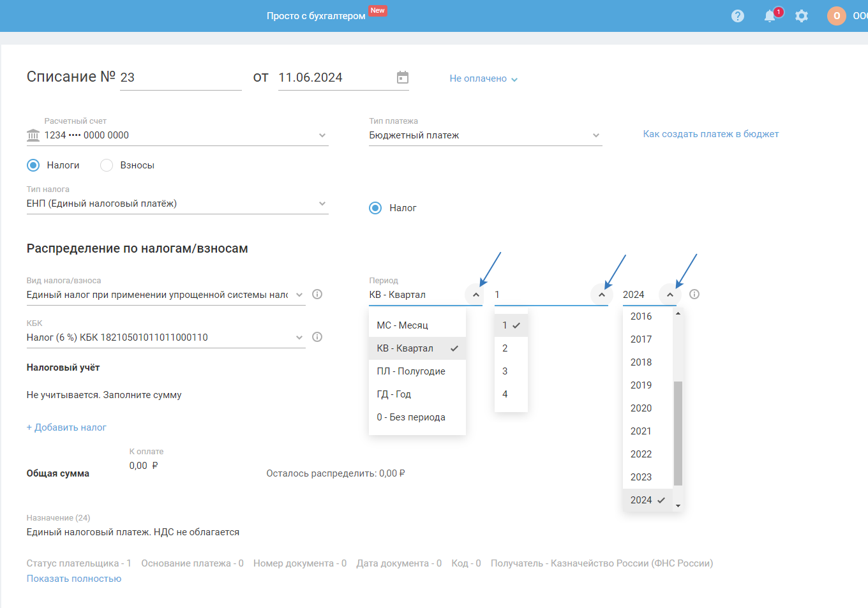Collapse the quarter number dropdown
Viewport: 868px width, 608px height.
click(601, 295)
